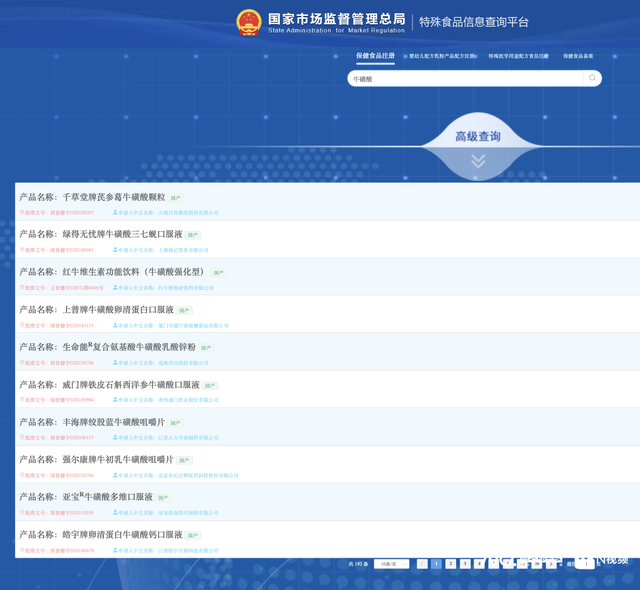Image resolution: width=640 pixels, height=590 pixels.
Task: Go to page 4
Action: (x=479, y=564)
